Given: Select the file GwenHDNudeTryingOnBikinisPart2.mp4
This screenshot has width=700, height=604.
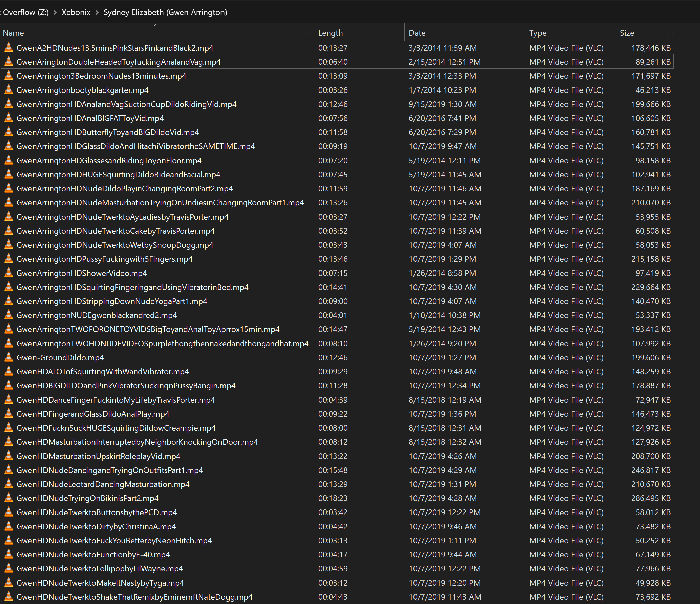Looking at the screenshot, I should [x=87, y=498].
